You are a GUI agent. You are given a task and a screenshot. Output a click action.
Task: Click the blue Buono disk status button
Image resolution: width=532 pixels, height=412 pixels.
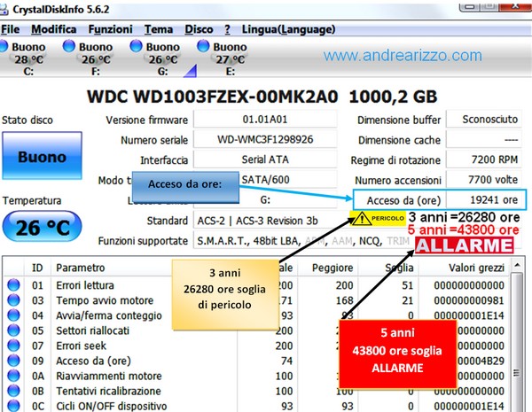pos(42,156)
